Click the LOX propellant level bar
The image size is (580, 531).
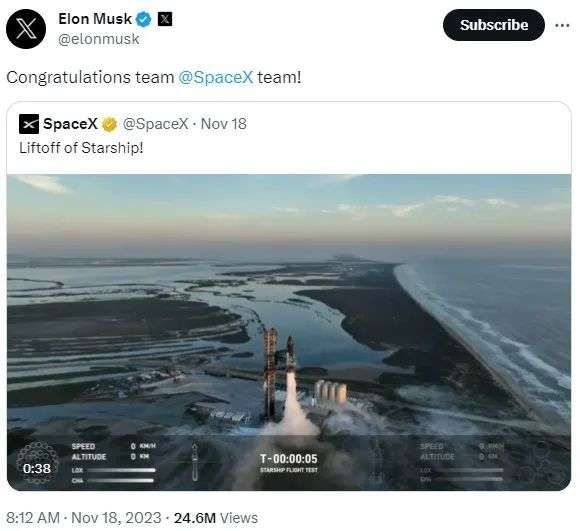point(120,470)
